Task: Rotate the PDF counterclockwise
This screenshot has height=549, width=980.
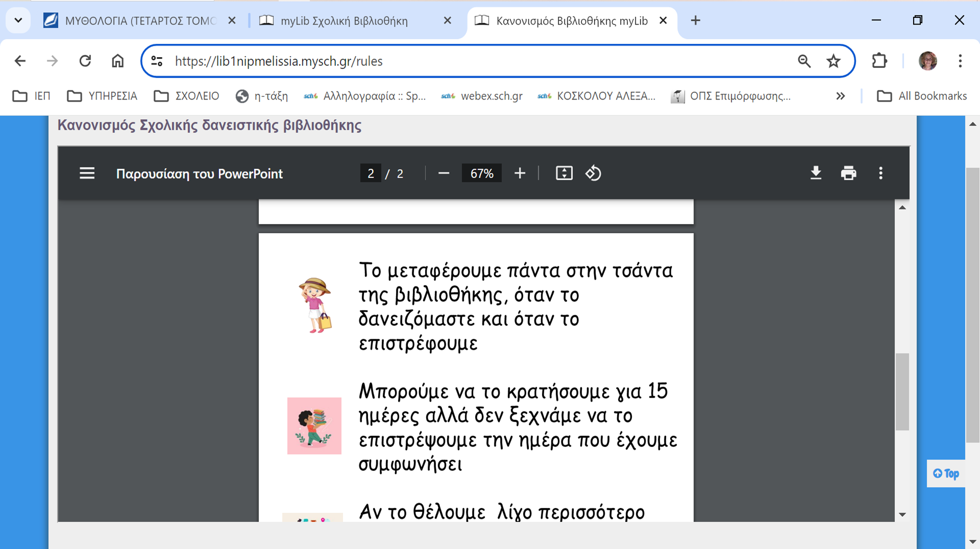Action: (x=593, y=173)
